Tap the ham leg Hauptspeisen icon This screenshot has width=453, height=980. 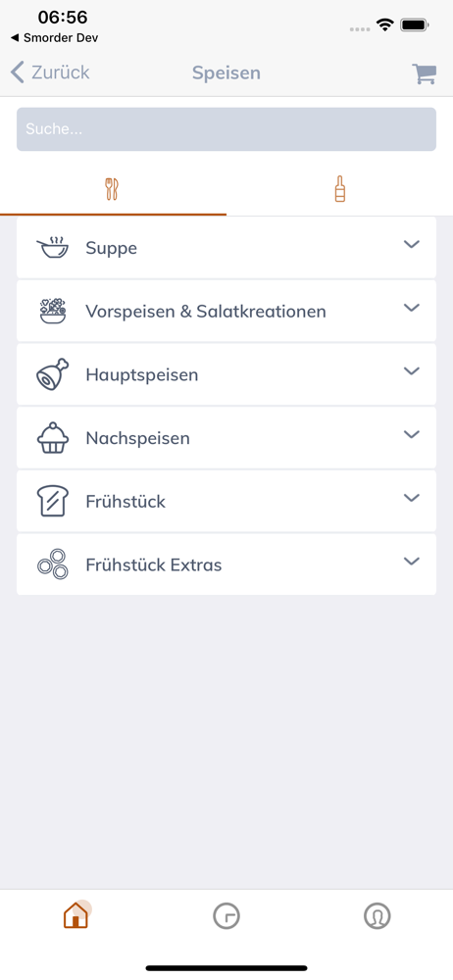[53, 374]
